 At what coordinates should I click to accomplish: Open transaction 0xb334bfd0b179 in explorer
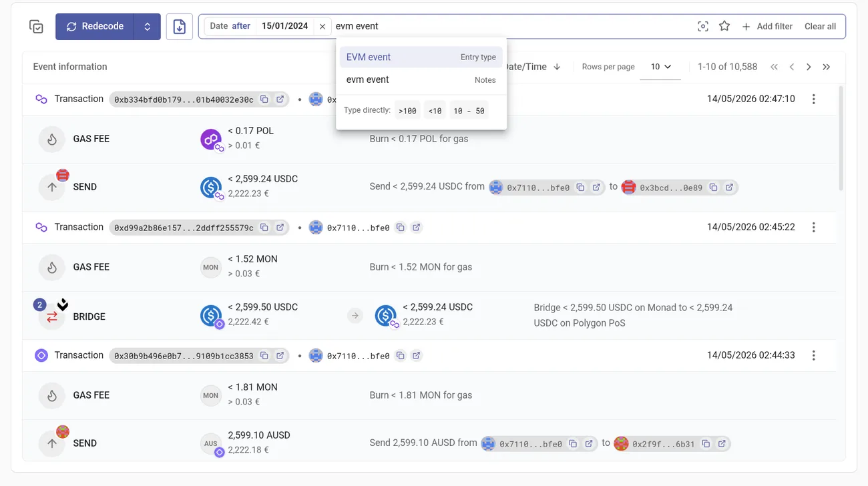(280, 99)
